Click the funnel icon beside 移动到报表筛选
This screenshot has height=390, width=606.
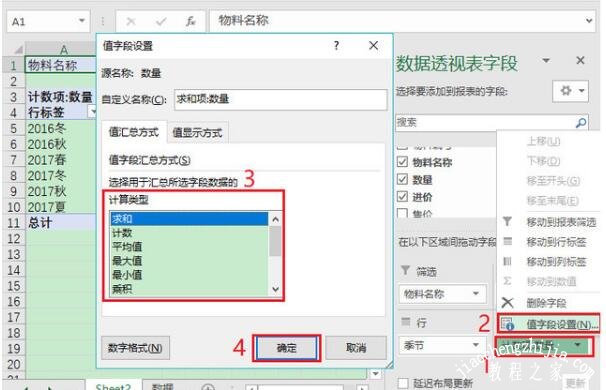[507, 221]
